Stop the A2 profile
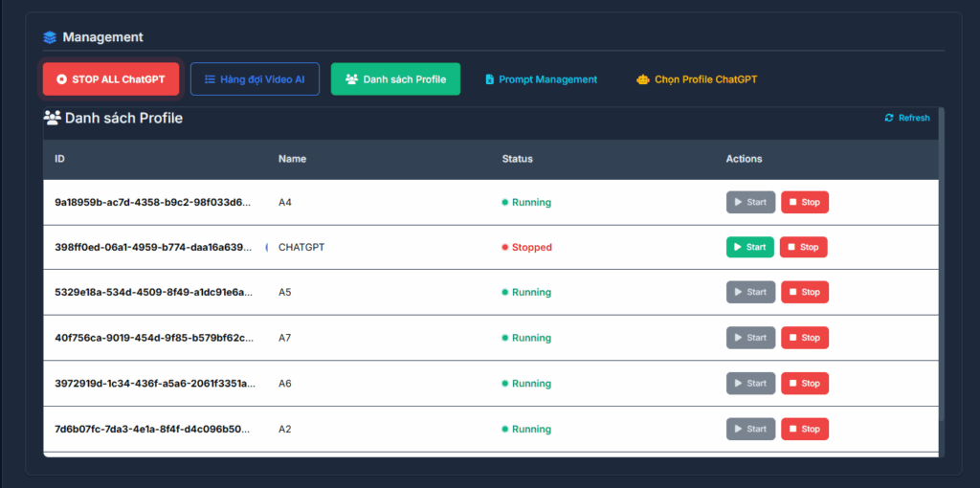The image size is (980, 488). point(804,429)
